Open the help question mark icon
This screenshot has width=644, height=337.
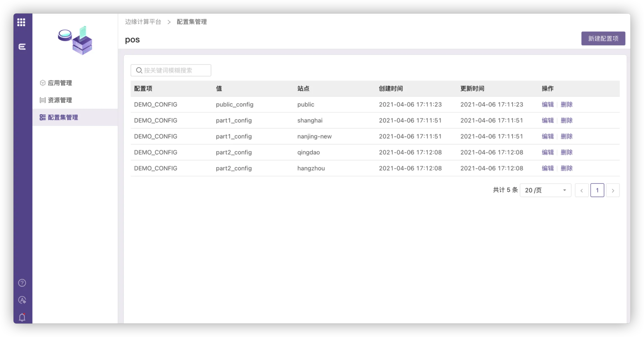(22, 283)
